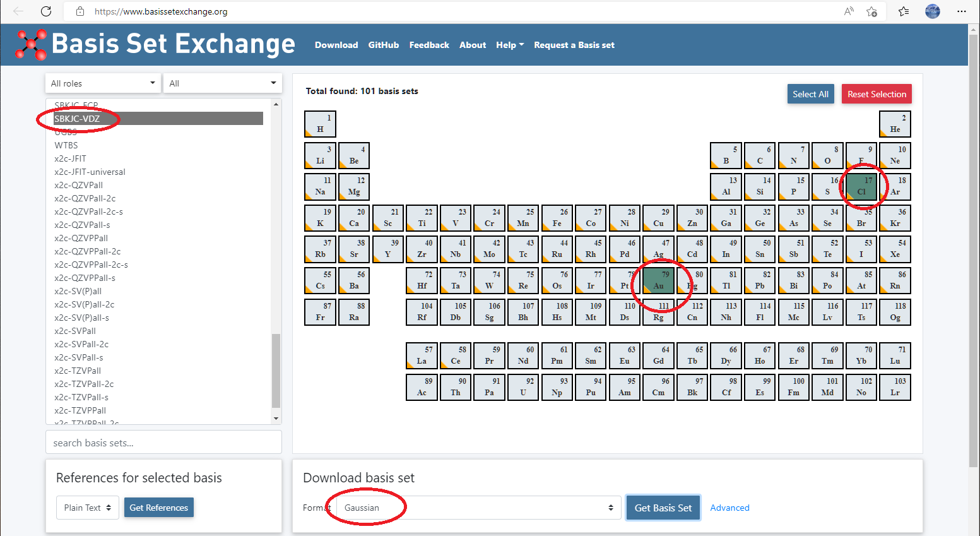Open the Help menu in navbar
The height and width of the screenshot is (536, 980).
click(x=510, y=45)
